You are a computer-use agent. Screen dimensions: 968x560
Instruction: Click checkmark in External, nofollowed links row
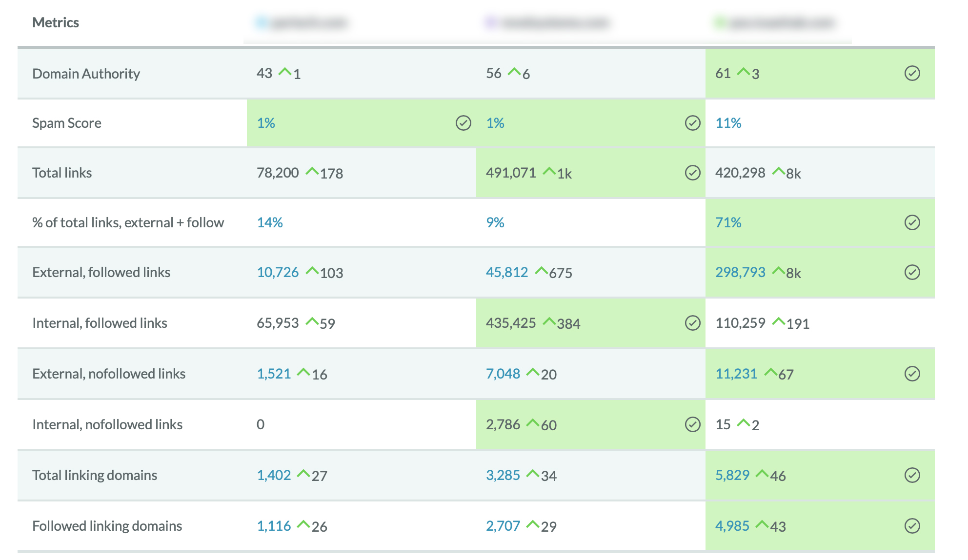912,374
